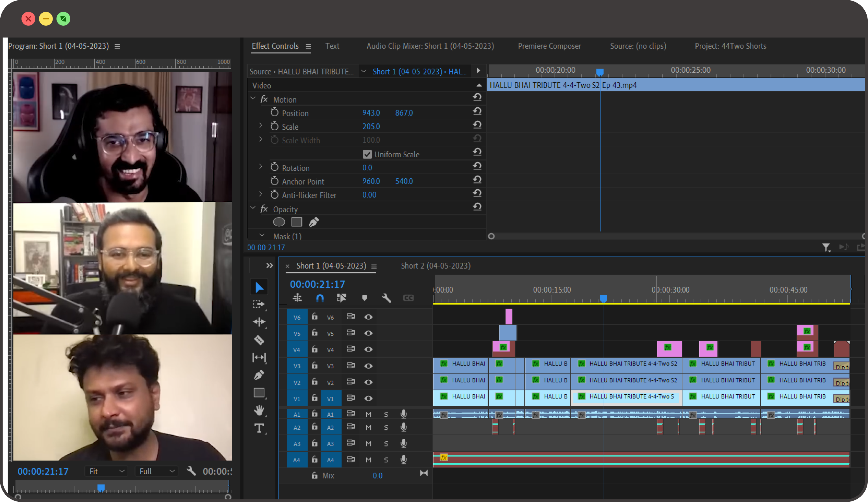Select the Razor tool
The image size is (868, 502).
click(259, 340)
